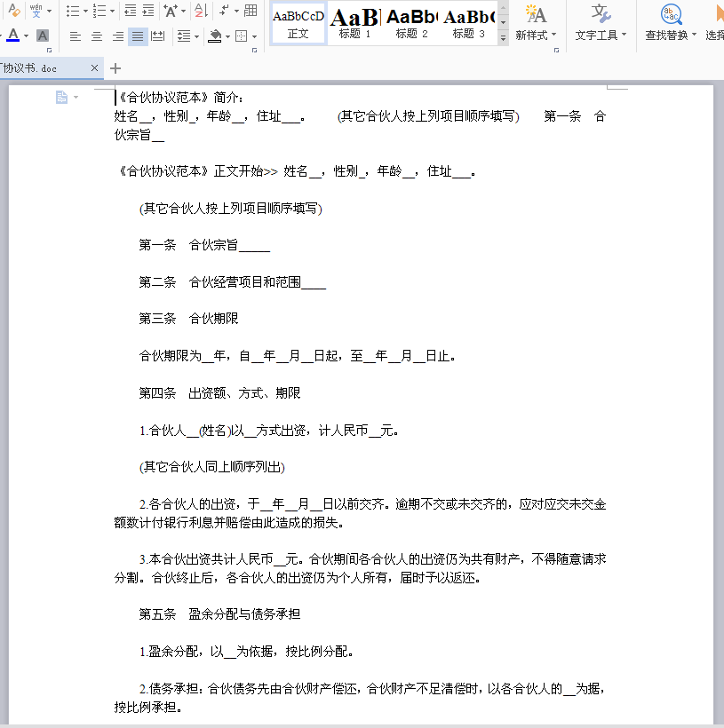Open shading color dropdown arrow
This screenshot has width=724, height=728.
pyautogui.click(x=227, y=36)
